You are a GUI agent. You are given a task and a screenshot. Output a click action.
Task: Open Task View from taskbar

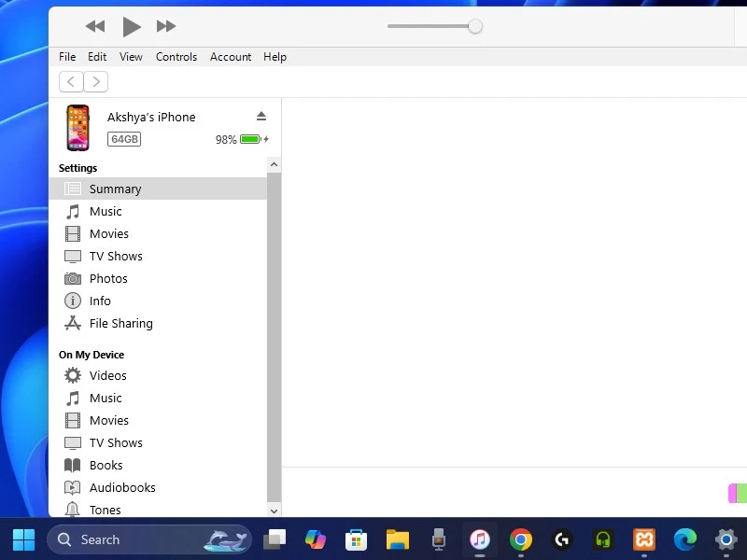[x=275, y=539]
